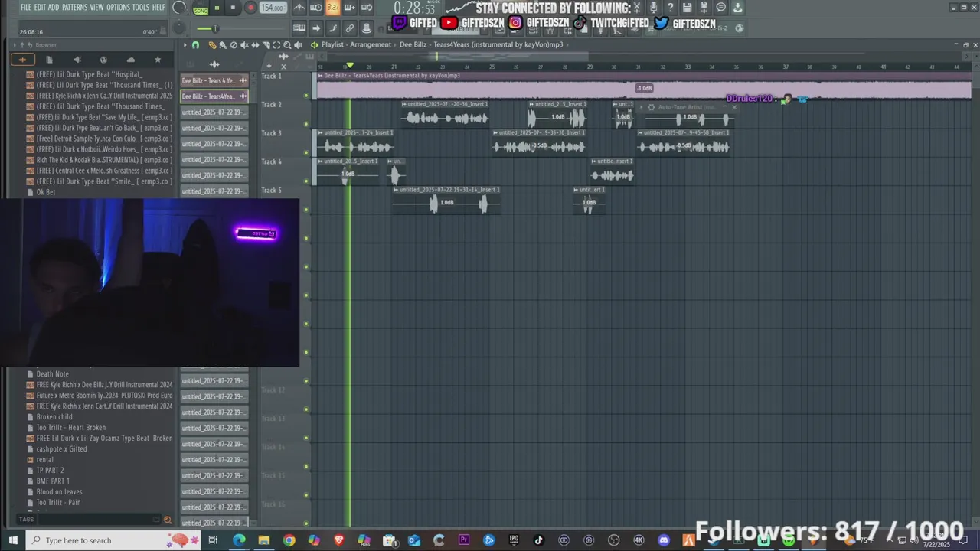
Task: Toggle Track 1 mute LED
Action: [306, 96]
